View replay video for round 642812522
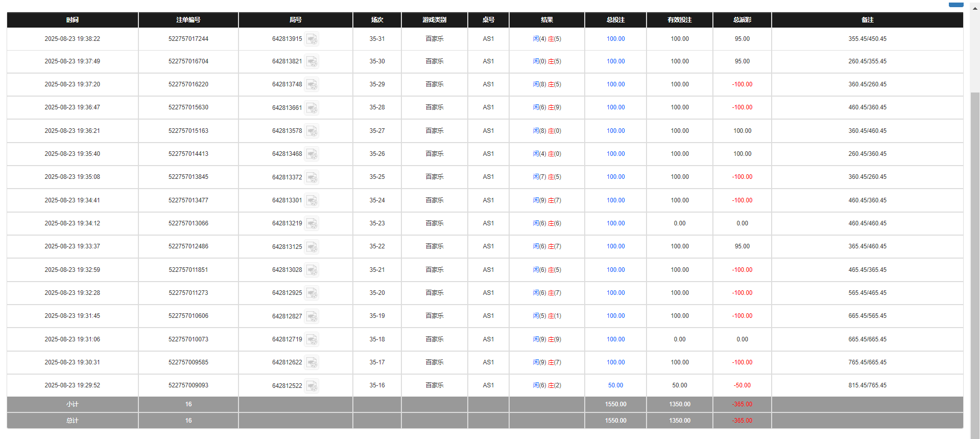 [312, 386]
